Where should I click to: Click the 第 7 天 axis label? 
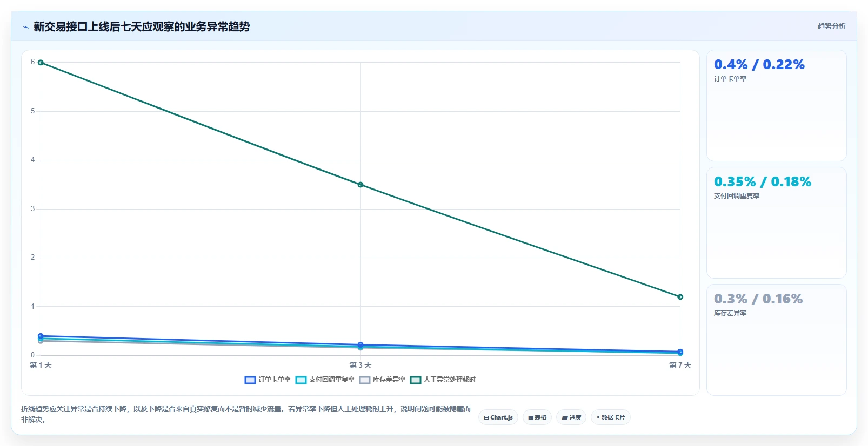(x=680, y=366)
